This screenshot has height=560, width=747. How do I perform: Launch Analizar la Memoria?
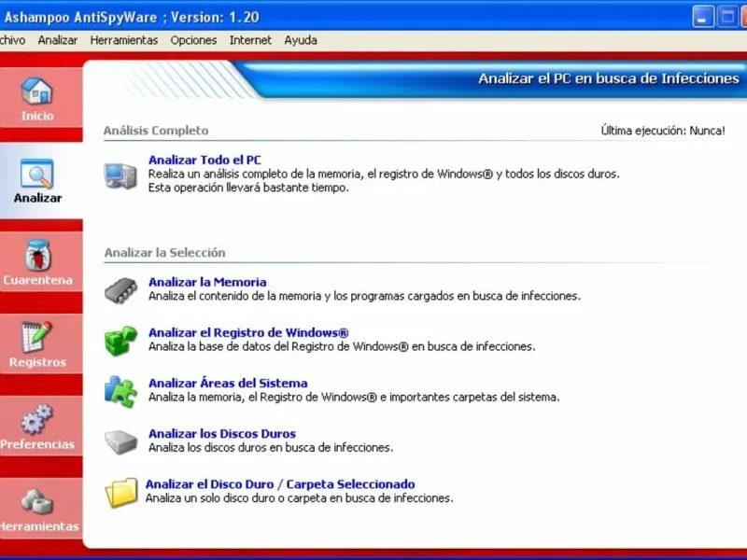[x=207, y=282]
